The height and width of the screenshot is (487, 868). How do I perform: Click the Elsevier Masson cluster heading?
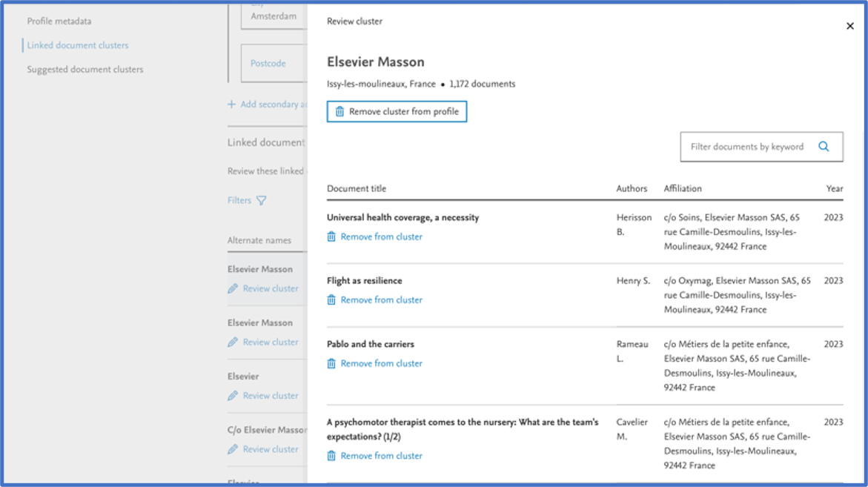[375, 62]
